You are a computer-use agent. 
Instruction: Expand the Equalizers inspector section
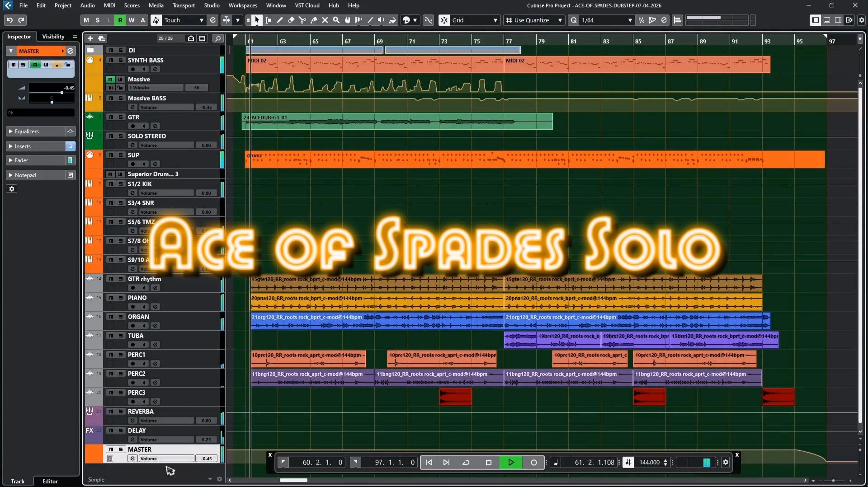coord(36,131)
